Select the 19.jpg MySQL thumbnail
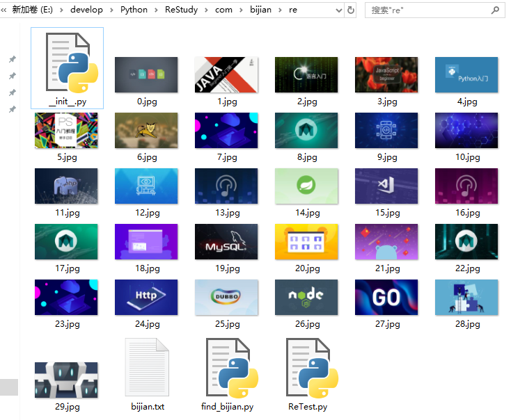The image size is (511, 420). point(226,241)
